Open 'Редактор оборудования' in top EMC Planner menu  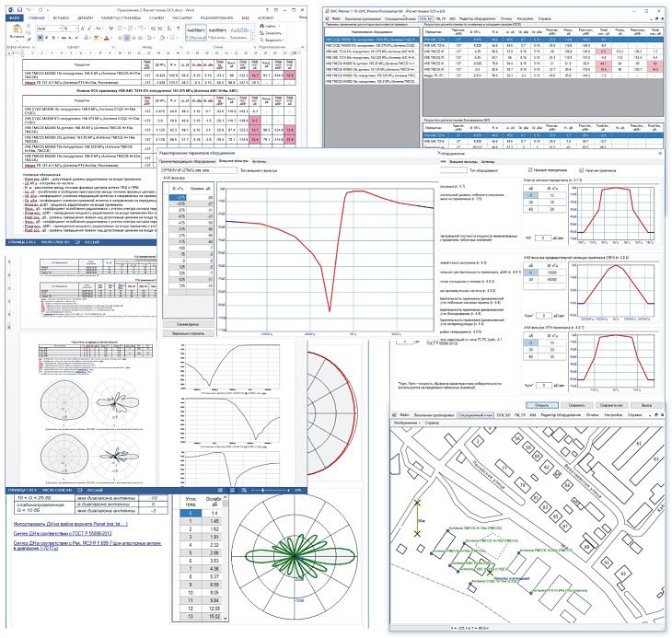pos(477,18)
